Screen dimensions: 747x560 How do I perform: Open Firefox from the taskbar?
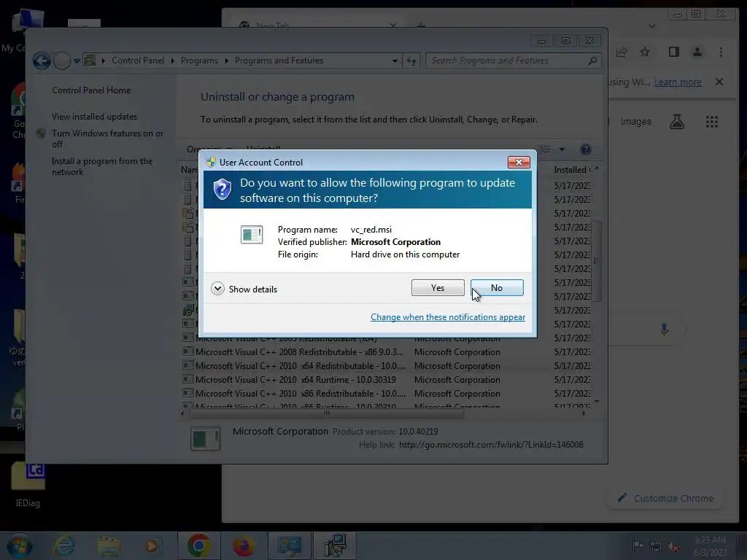point(244,545)
